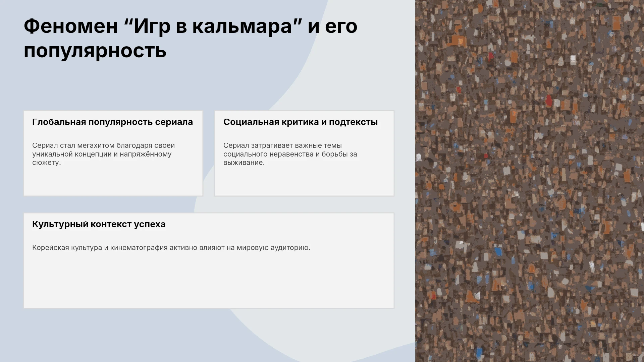This screenshot has height=362, width=644.
Task: Click the word 'сюжету.' in the first card
Action: click(x=46, y=163)
